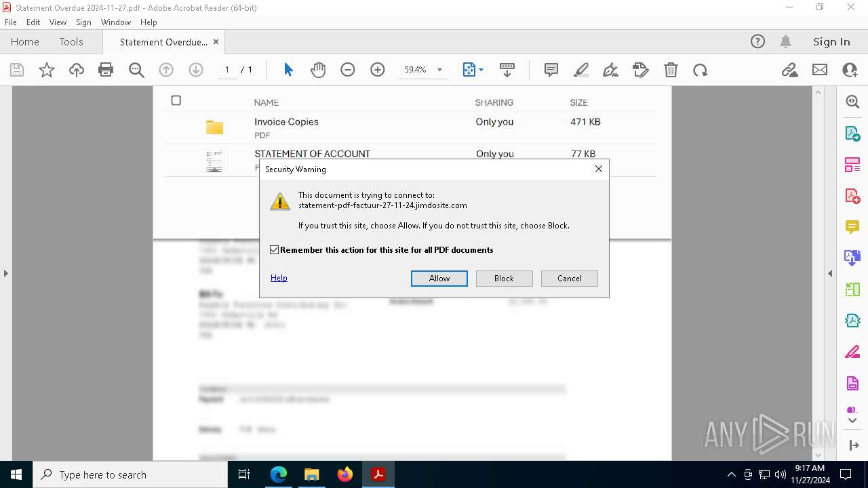Image resolution: width=868 pixels, height=488 pixels.
Task: Click the Fill and edit icon
Action: tap(641, 70)
